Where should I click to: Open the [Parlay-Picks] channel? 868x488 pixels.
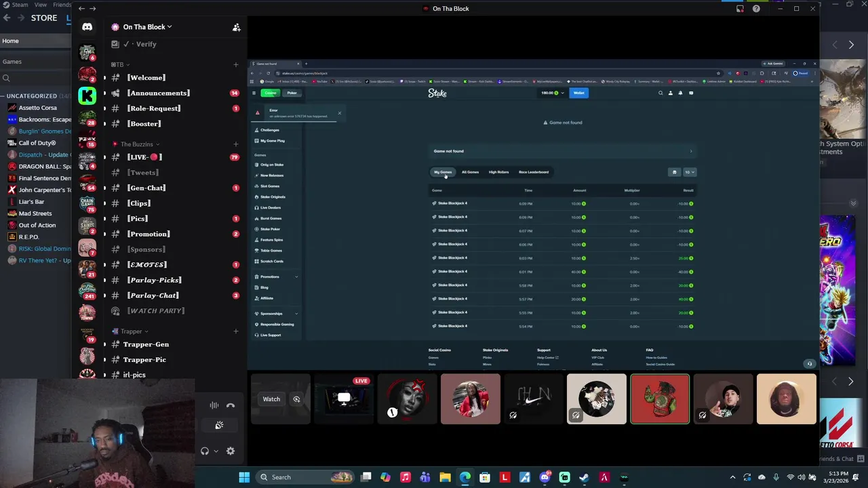tap(154, 280)
